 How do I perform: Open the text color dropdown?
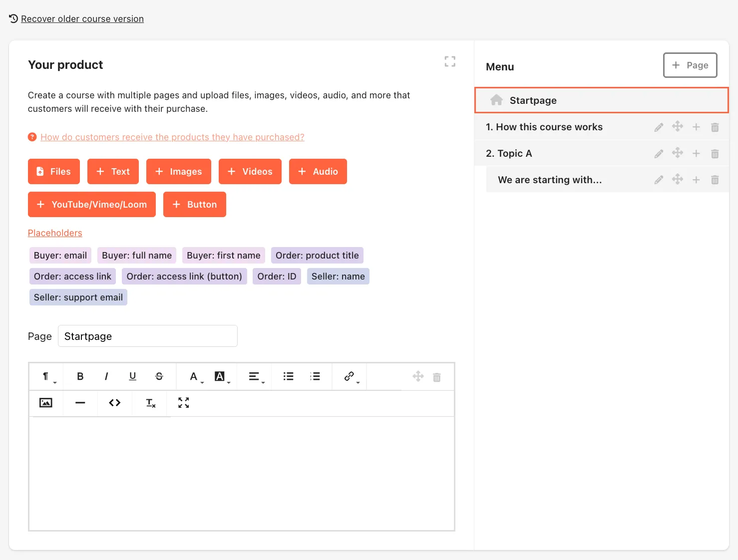[196, 377]
